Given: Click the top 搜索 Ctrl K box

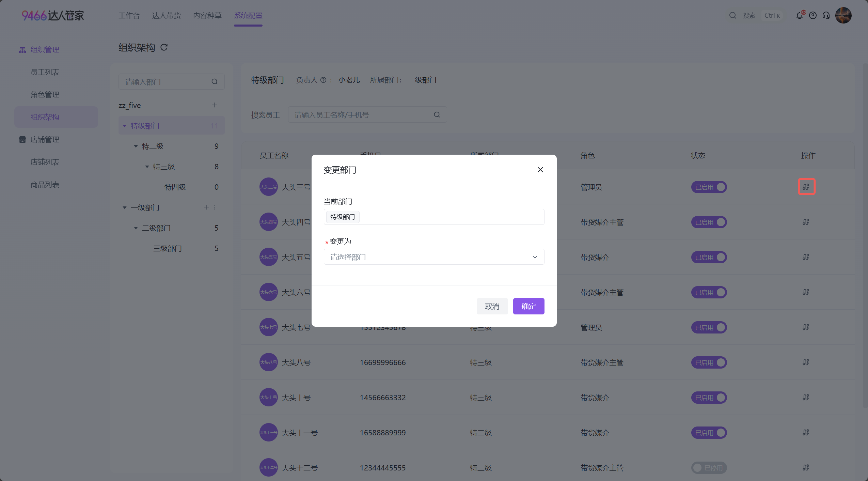Looking at the screenshot, I should pos(756,15).
